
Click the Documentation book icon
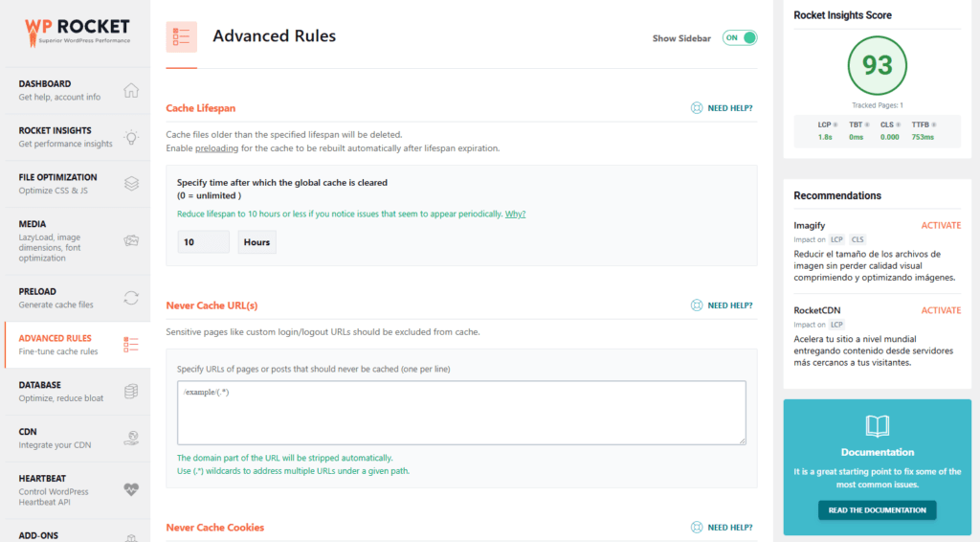point(877,426)
